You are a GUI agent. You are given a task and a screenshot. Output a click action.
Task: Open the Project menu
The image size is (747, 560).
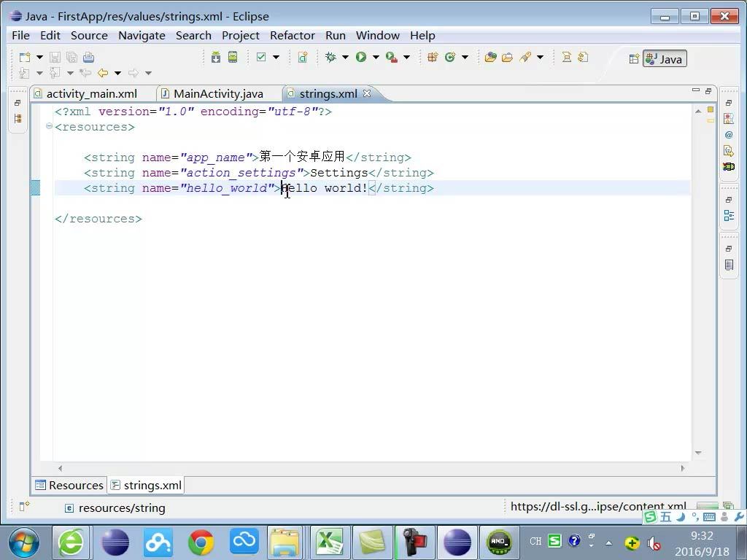(x=241, y=35)
